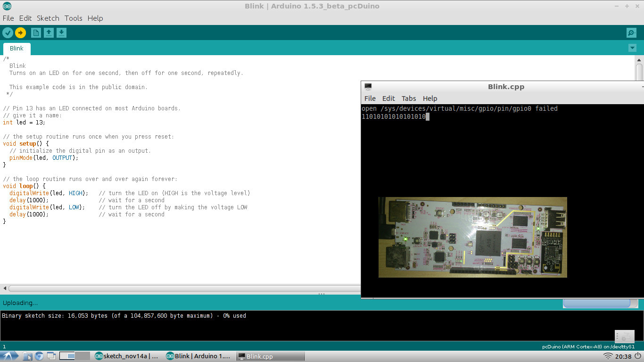This screenshot has height=362, width=644.
Task: Open the file manager taskbar icon
Action: coord(27,356)
